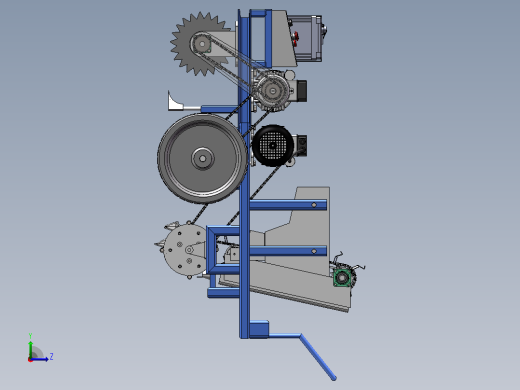Image resolution: width=520 pixels, height=390 pixels.
Task: Pick the blue square base foot block
Action: (x=259, y=329)
